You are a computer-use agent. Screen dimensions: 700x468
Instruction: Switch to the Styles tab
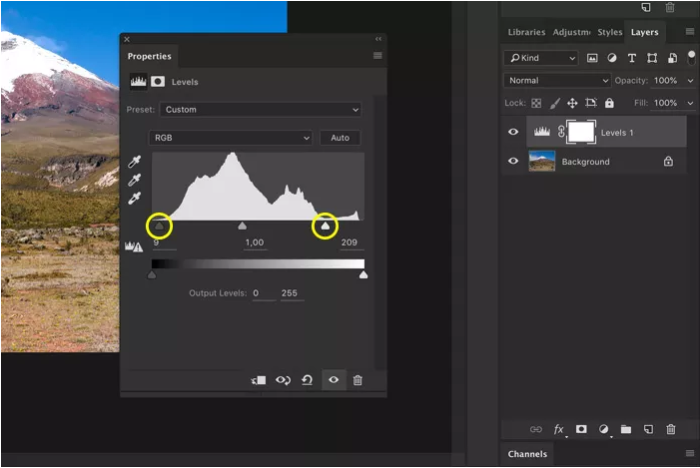coord(609,32)
